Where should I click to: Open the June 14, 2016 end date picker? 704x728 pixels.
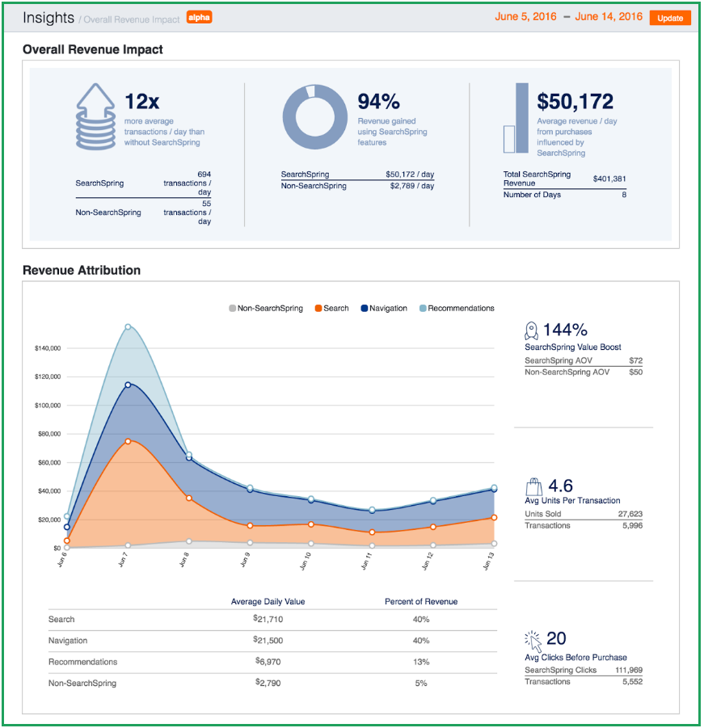pos(608,15)
